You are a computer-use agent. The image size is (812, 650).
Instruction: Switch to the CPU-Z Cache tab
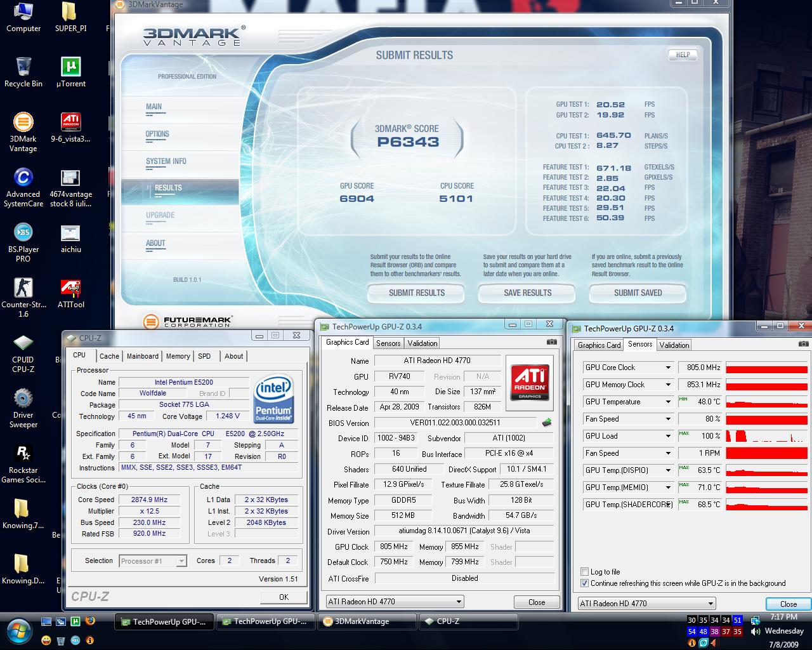click(109, 356)
